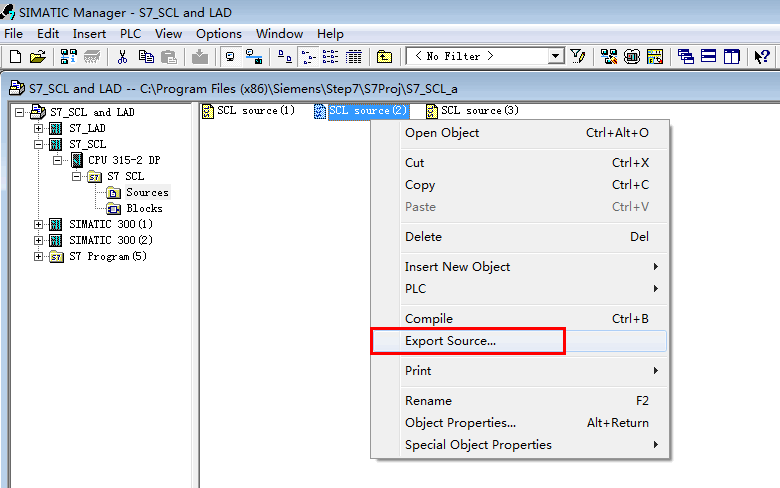Click the Open Project folder icon
The height and width of the screenshot is (488, 780).
(38, 57)
